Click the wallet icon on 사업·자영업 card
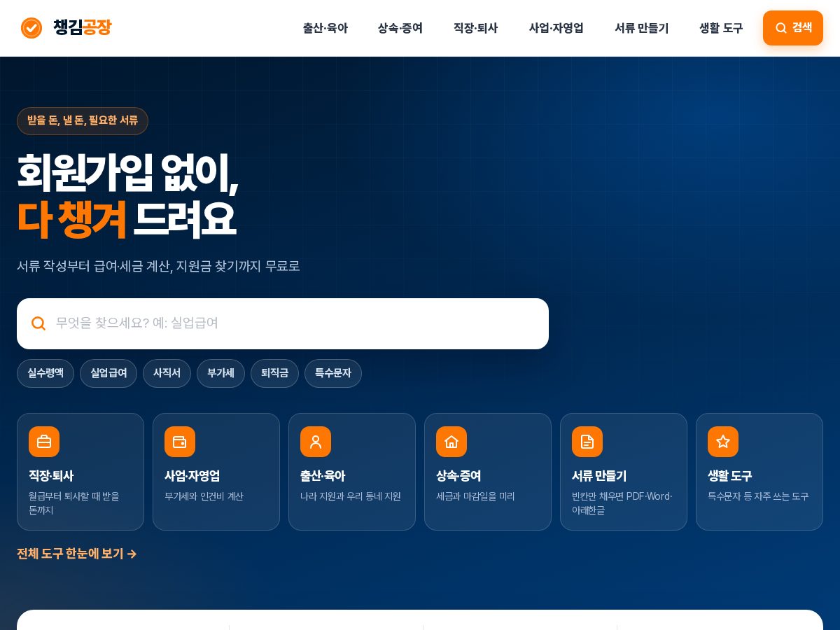Screen dimensions: 840x630 click(180, 442)
